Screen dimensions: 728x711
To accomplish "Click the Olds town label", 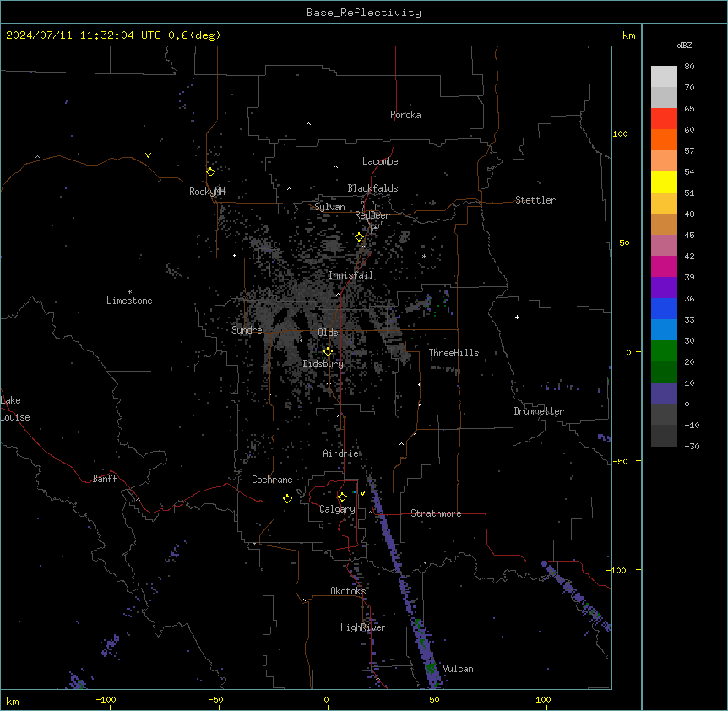I will pos(328,333).
